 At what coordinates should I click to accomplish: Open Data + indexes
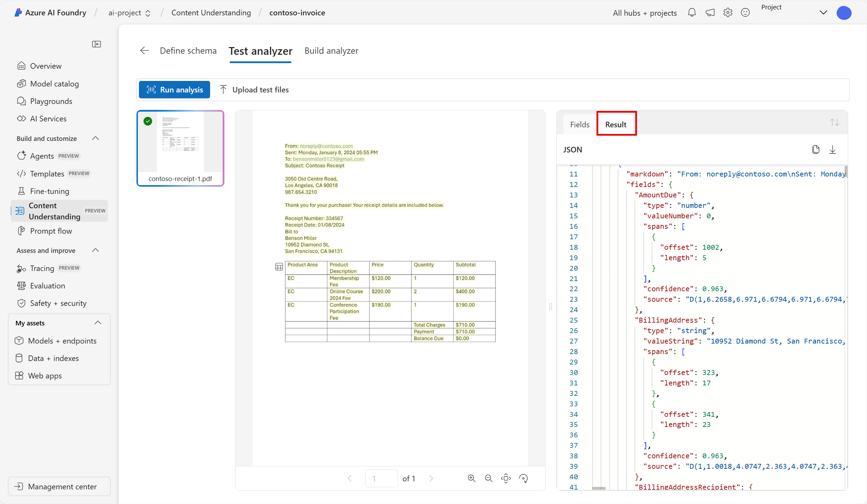[47, 358]
